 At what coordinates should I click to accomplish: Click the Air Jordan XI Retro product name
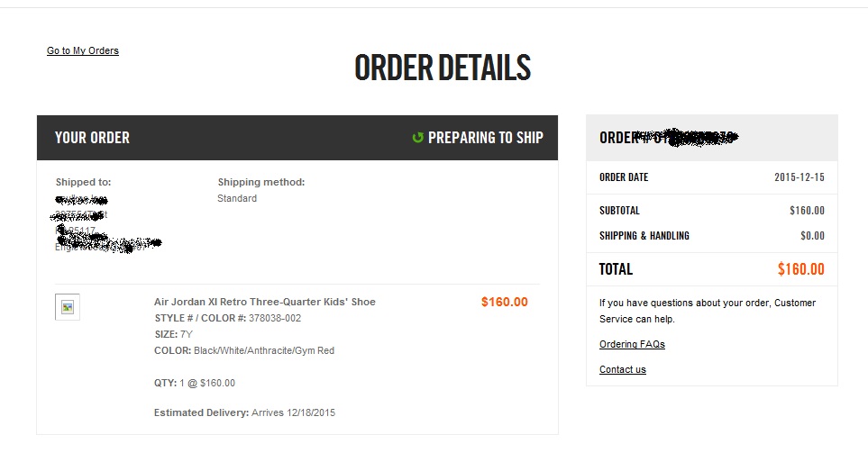(x=264, y=302)
